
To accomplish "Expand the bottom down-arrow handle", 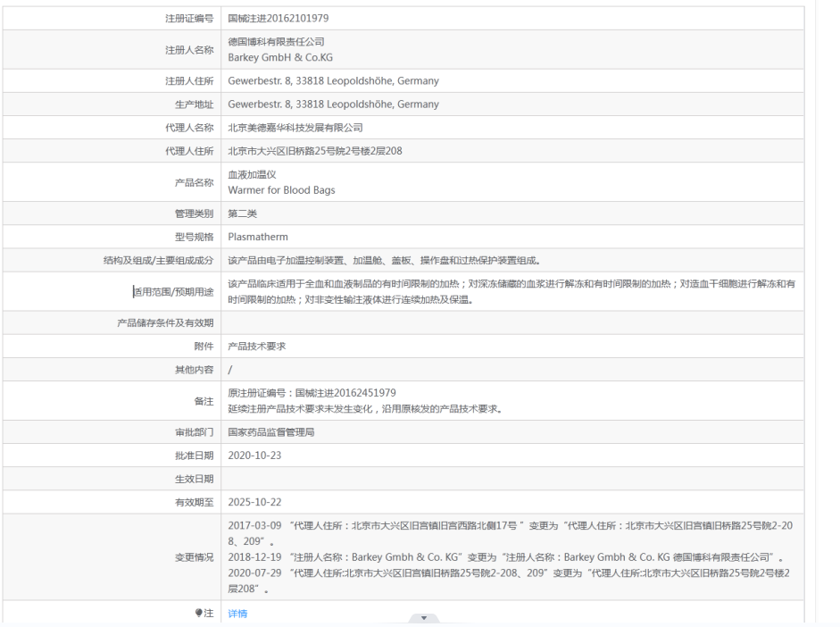I will coord(423,618).
